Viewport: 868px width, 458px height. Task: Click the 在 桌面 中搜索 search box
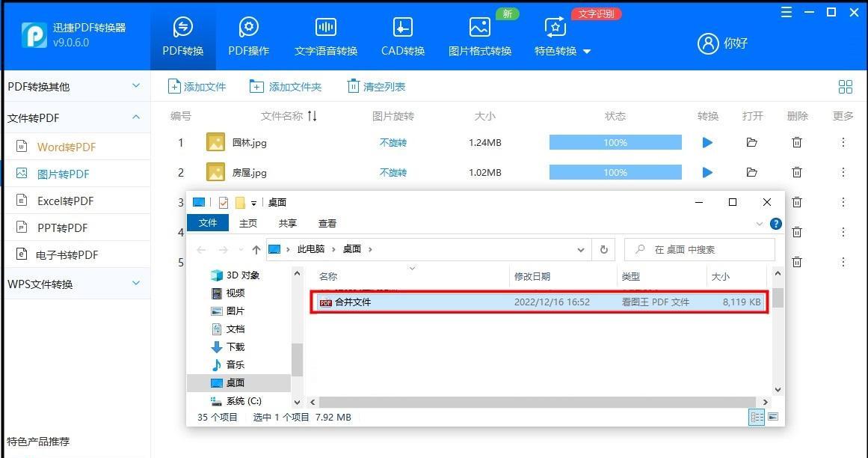(700, 250)
